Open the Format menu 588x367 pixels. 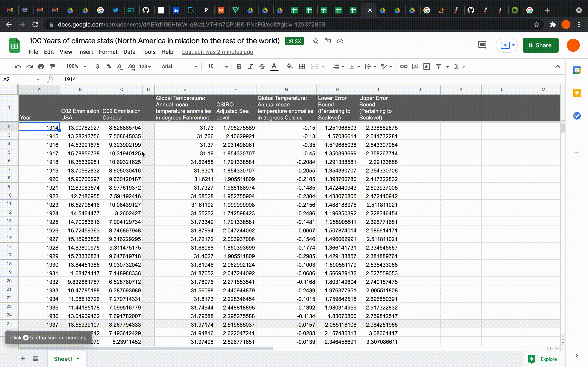click(108, 52)
